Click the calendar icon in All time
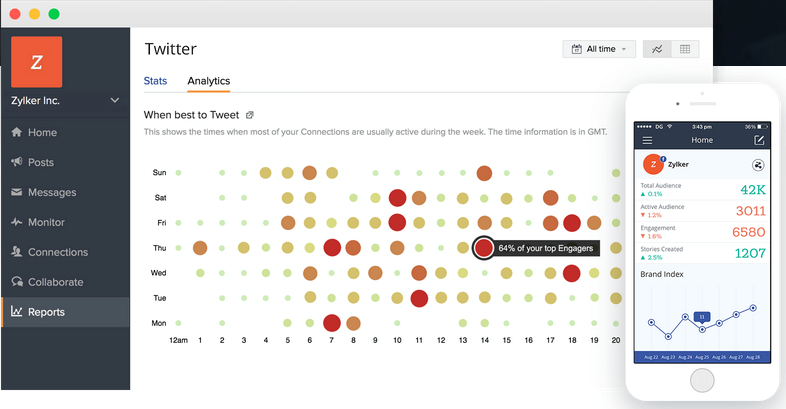786x409 pixels. 576,49
